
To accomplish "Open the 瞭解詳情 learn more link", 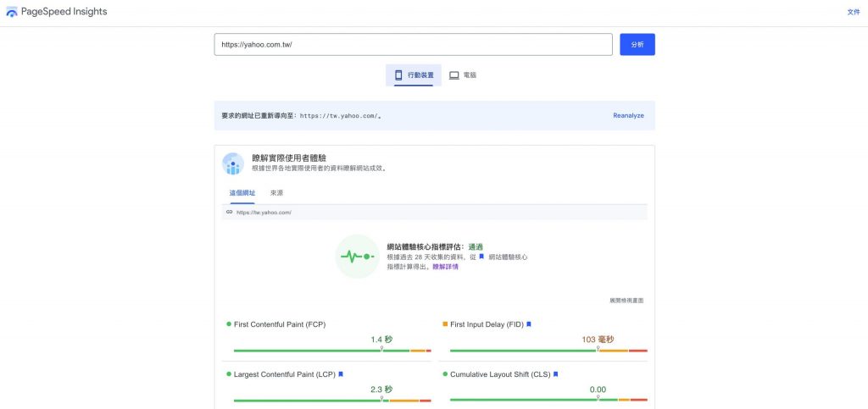I will click(445, 267).
